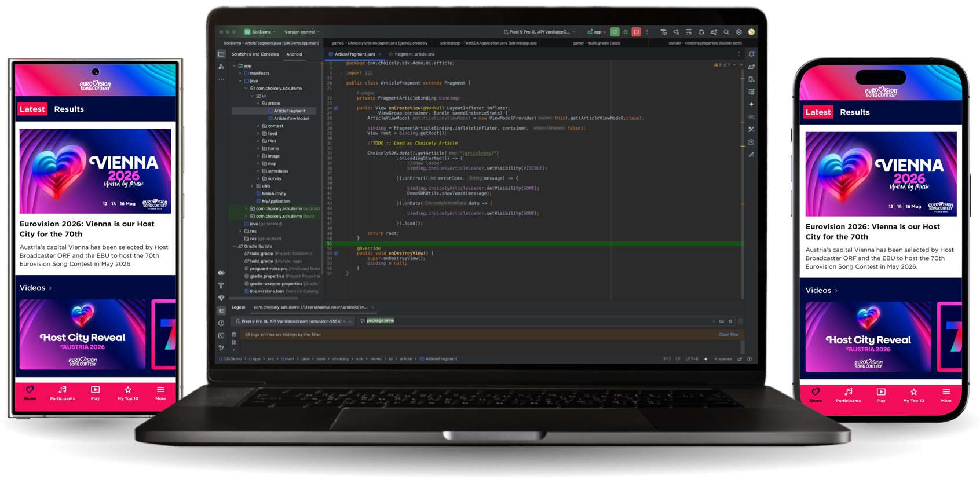Open the Notifications bell in right tool strip
Viewport: 980px width, 487px height.
751,54
